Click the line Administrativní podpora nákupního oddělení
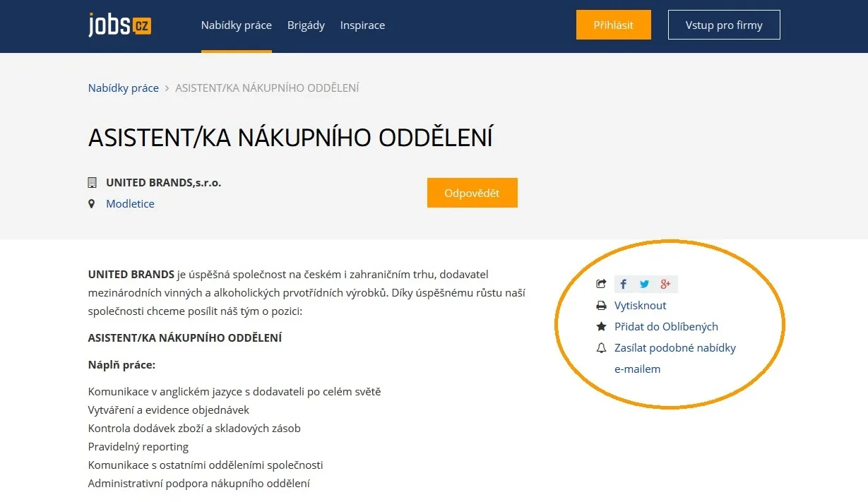Viewport: 868px width, 502px height. tap(199, 483)
